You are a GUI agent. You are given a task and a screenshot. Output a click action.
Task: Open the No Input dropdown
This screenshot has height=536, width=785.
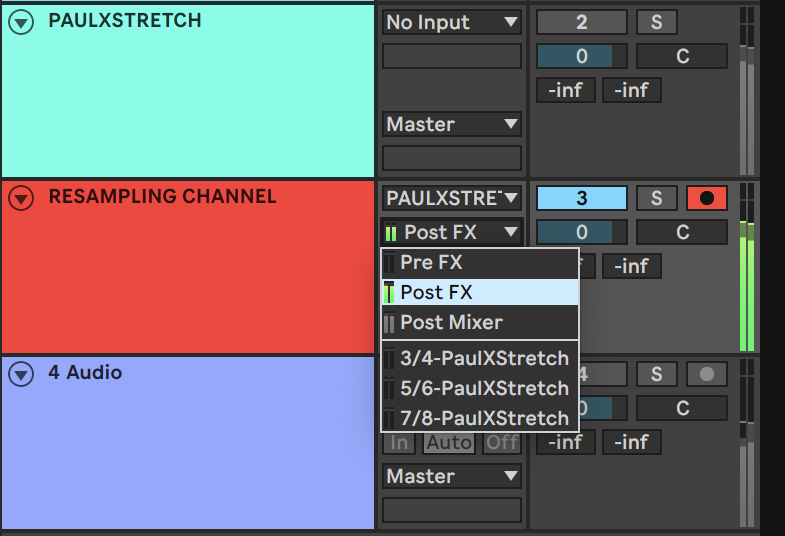coord(452,22)
